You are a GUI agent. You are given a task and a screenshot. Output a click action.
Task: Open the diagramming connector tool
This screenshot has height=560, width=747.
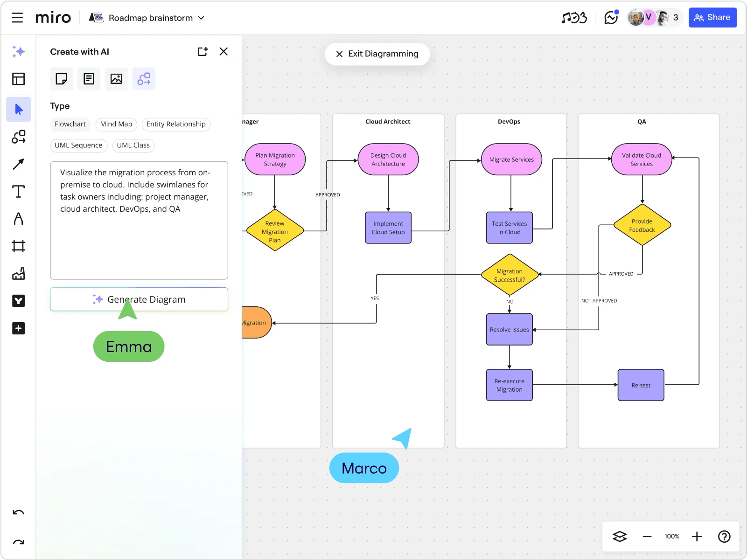pos(18,137)
